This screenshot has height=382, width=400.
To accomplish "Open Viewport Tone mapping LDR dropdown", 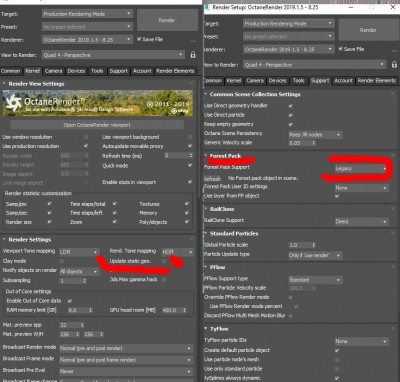I will [x=79, y=252].
